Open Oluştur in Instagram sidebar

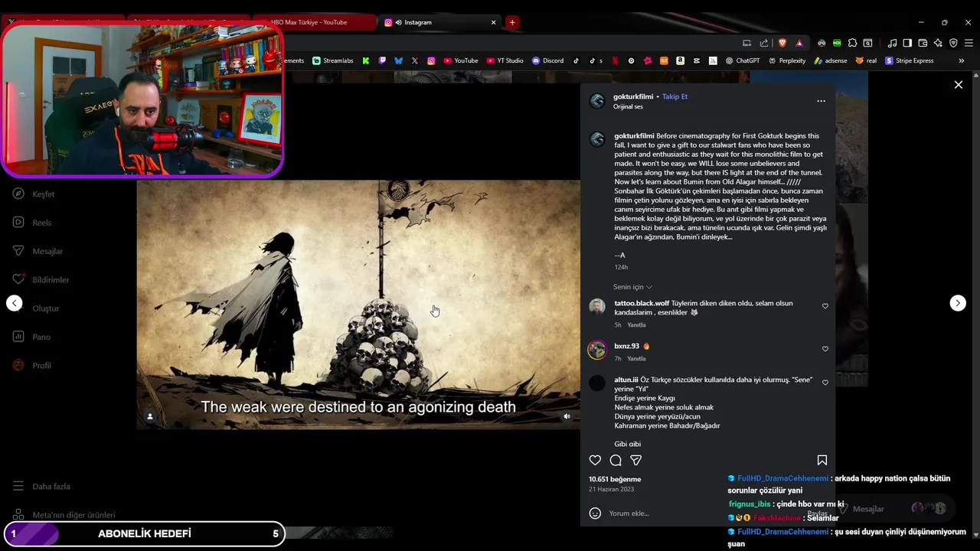click(x=36, y=308)
